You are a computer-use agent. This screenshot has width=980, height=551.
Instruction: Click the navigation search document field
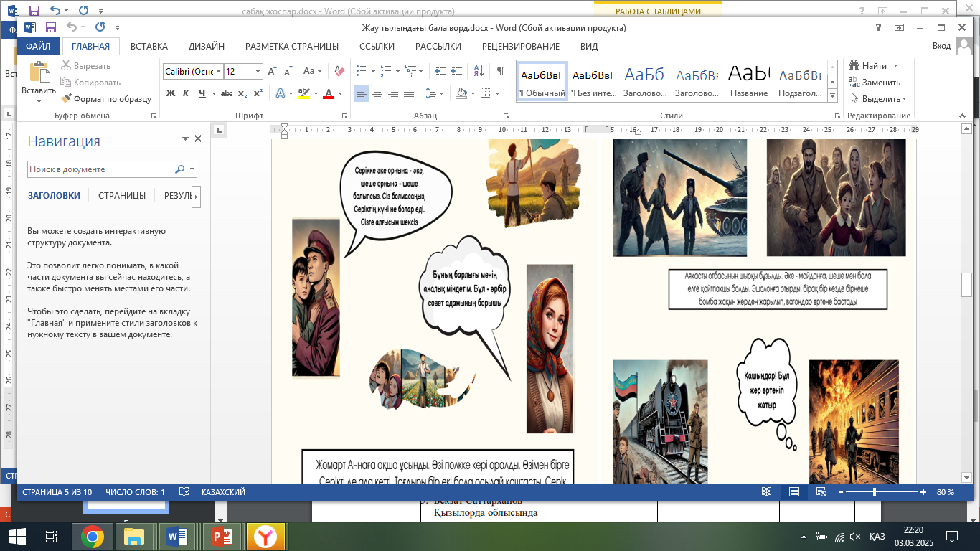[100, 169]
